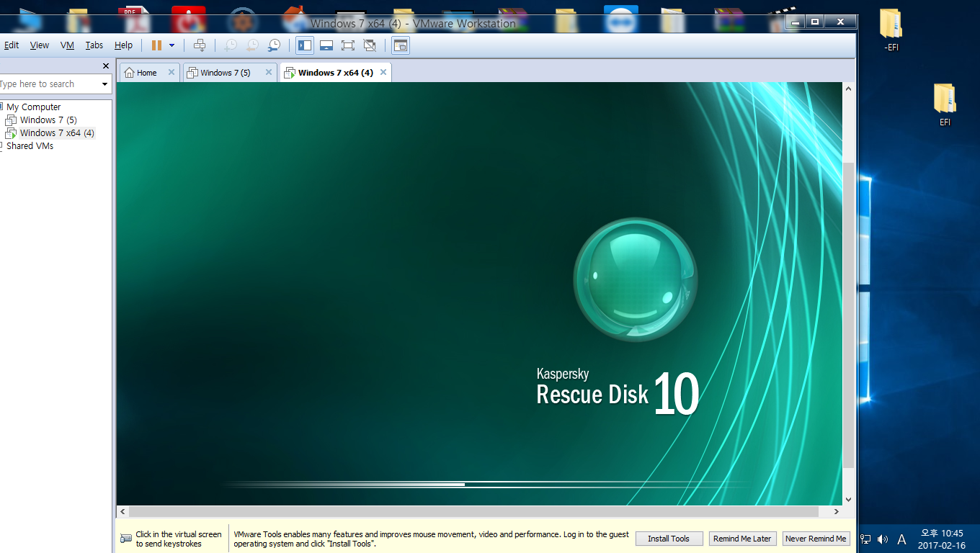
Task: Open the Snapshot Manager icon
Action: click(274, 45)
